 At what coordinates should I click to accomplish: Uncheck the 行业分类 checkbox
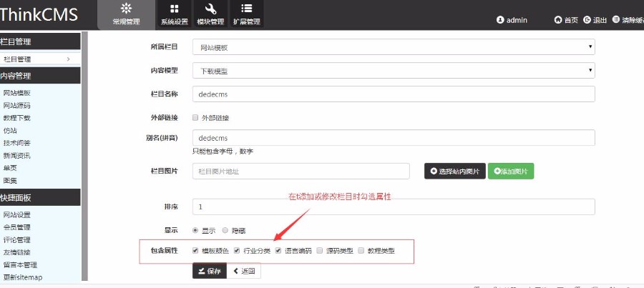coord(237,250)
